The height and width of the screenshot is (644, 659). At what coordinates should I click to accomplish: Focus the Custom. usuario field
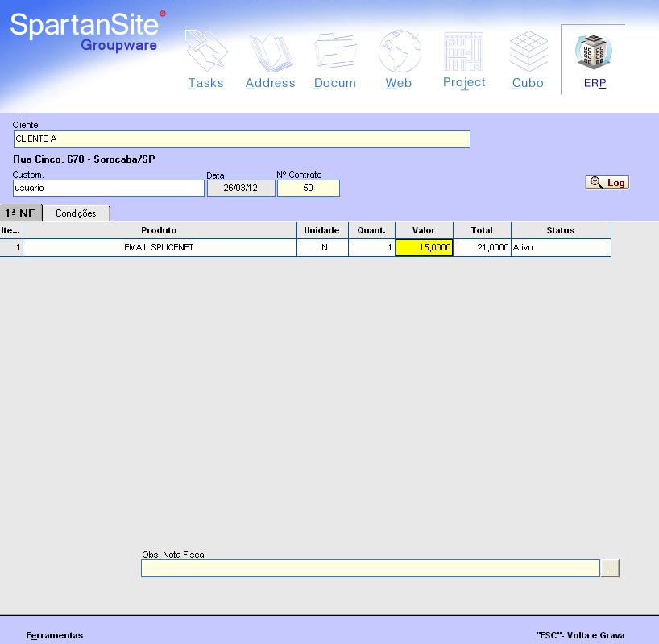pos(109,188)
